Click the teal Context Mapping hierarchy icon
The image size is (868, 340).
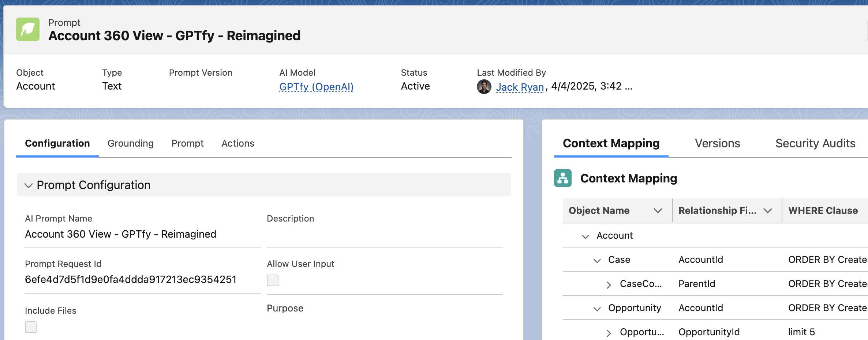tap(562, 178)
